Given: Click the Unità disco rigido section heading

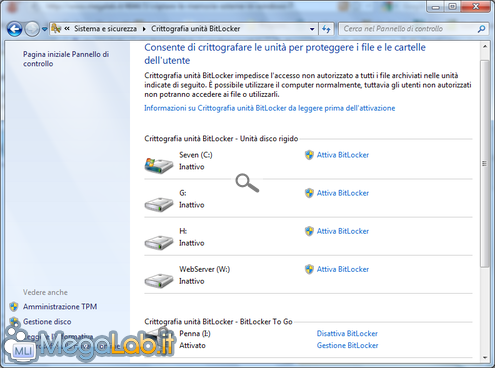Looking at the screenshot, I should pos(221,139).
